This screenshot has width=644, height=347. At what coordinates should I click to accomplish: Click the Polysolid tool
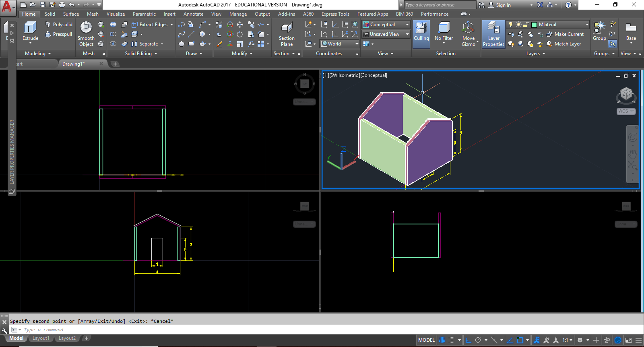[59, 25]
